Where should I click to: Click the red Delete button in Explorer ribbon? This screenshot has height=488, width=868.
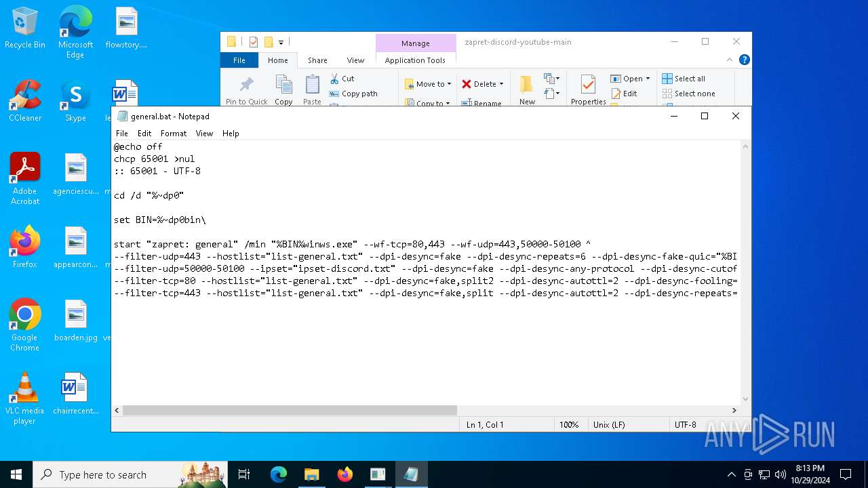[x=479, y=84]
